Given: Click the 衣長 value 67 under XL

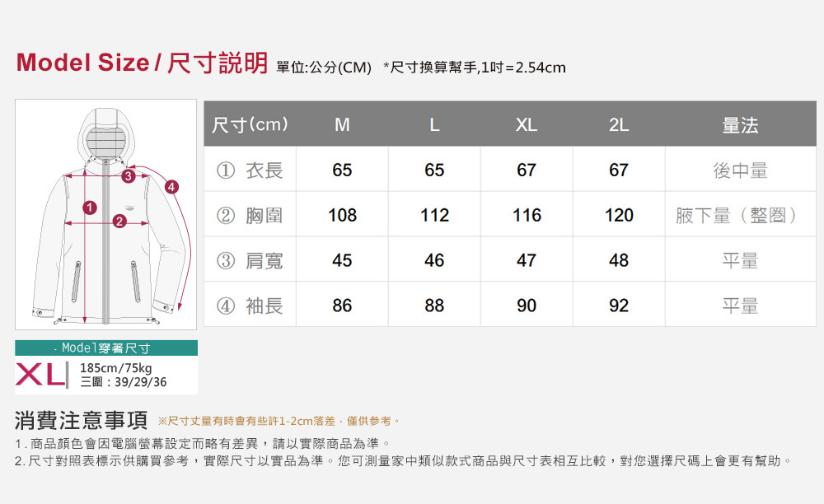Looking at the screenshot, I should pyautogui.click(x=527, y=170).
